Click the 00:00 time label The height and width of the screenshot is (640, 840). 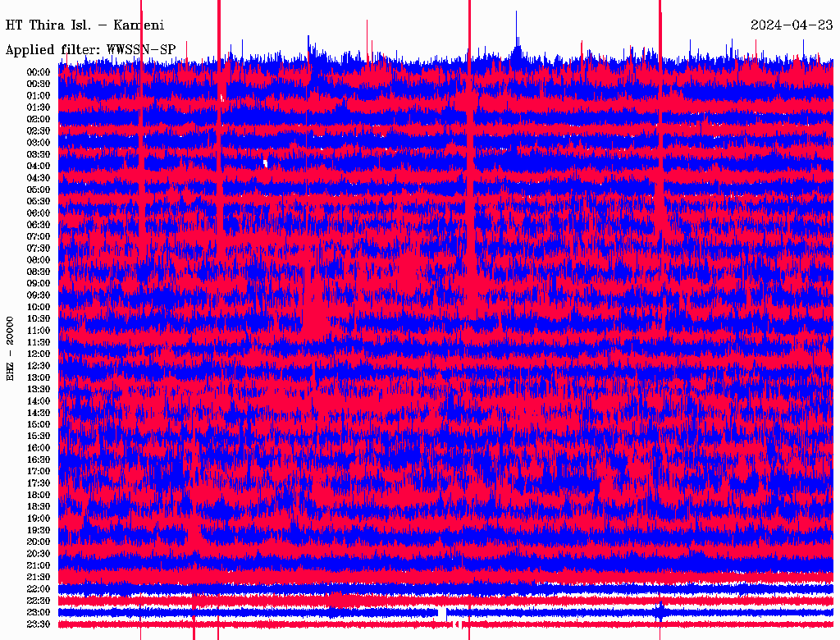coord(39,72)
